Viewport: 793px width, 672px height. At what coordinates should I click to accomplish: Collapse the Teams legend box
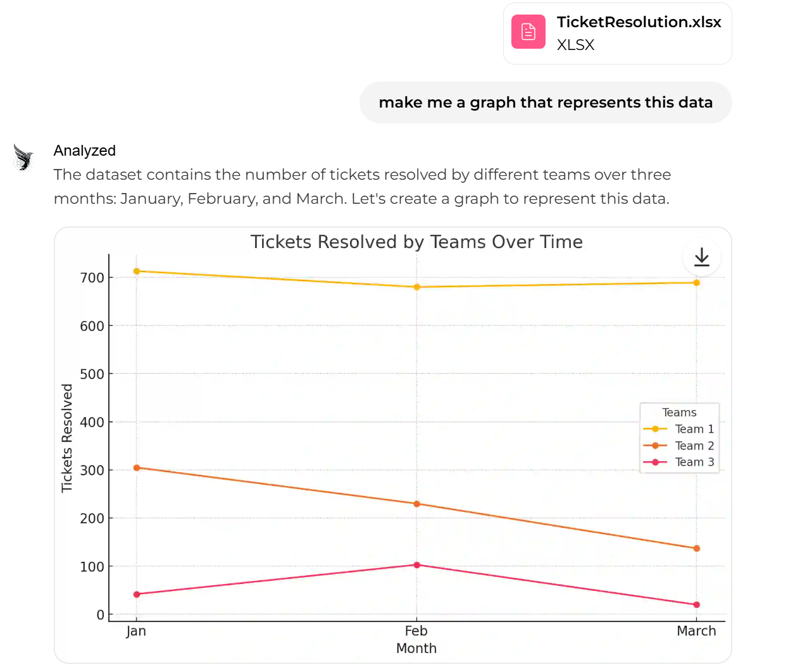tap(679, 412)
